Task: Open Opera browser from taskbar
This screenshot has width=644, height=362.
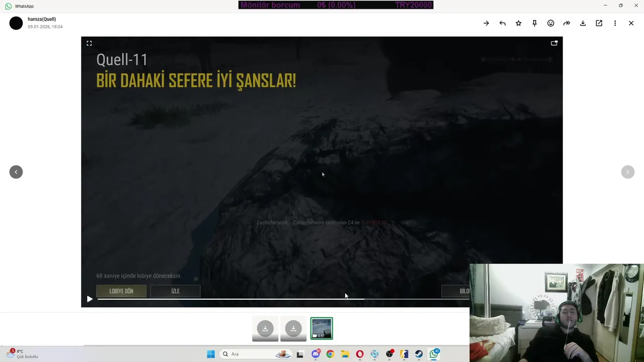Action: [360, 354]
